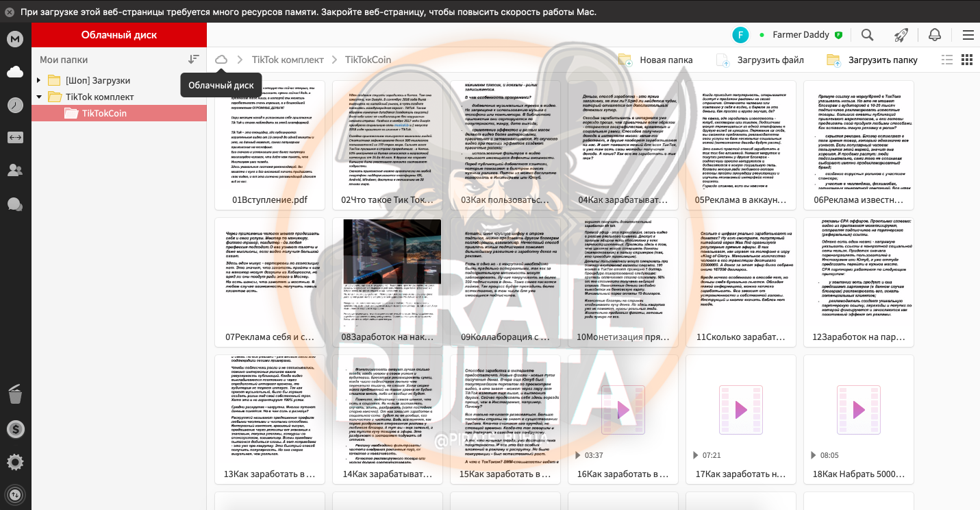Image resolution: width=980 pixels, height=510 pixels.
Task: Click the file name 18Как Набрать 5000
Action: [859, 474]
